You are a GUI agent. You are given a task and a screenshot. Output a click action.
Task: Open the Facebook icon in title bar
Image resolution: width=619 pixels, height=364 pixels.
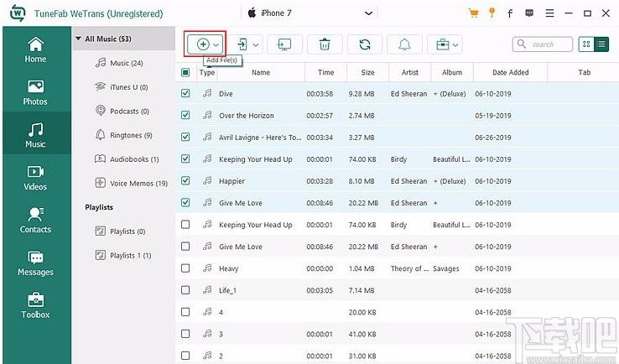point(510,13)
